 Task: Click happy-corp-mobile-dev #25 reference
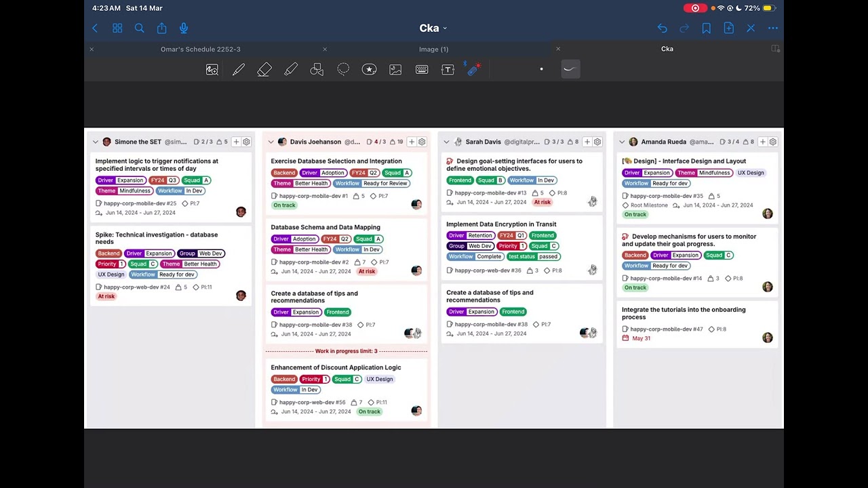coord(140,203)
